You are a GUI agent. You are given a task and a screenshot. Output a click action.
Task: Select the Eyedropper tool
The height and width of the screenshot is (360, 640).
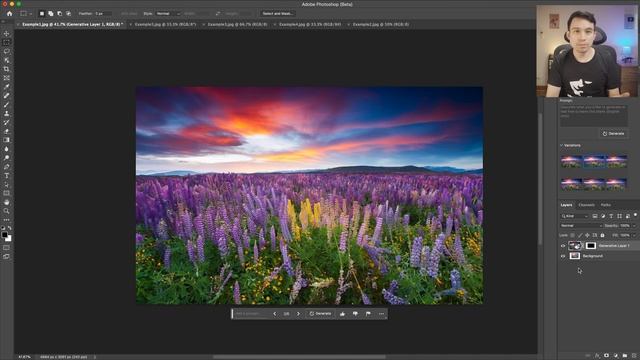click(x=7, y=87)
